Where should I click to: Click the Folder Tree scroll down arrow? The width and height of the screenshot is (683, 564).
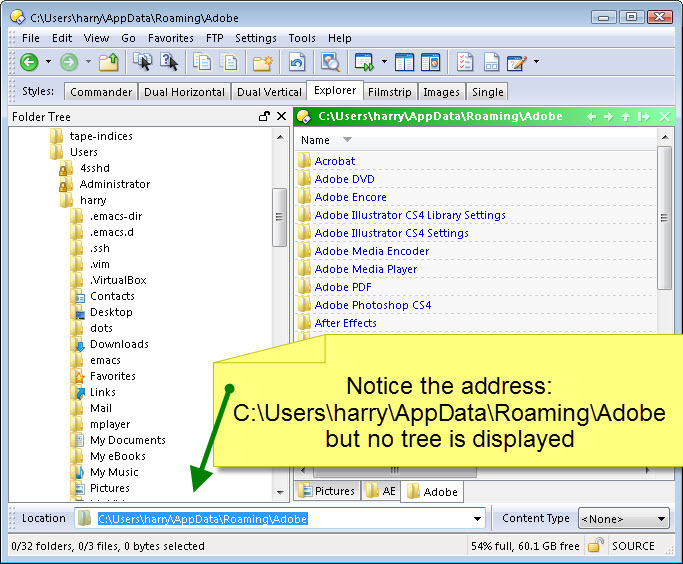280,493
